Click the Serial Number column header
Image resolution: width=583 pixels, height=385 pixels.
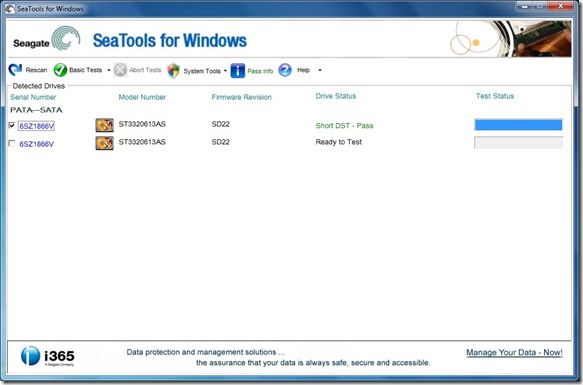(33, 97)
